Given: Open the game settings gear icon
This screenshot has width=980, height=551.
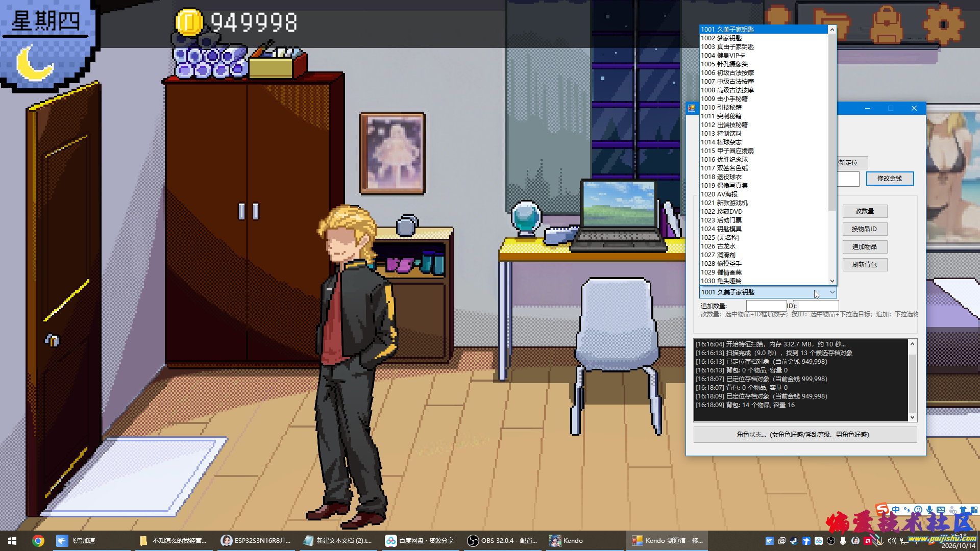Looking at the screenshot, I should click(943, 23).
